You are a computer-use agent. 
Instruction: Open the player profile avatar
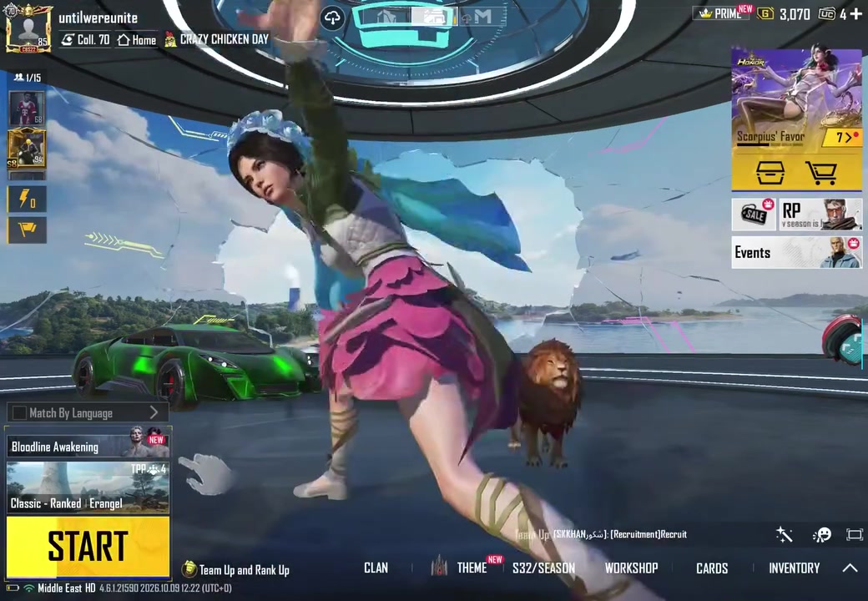pyautogui.click(x=28, y=28)
